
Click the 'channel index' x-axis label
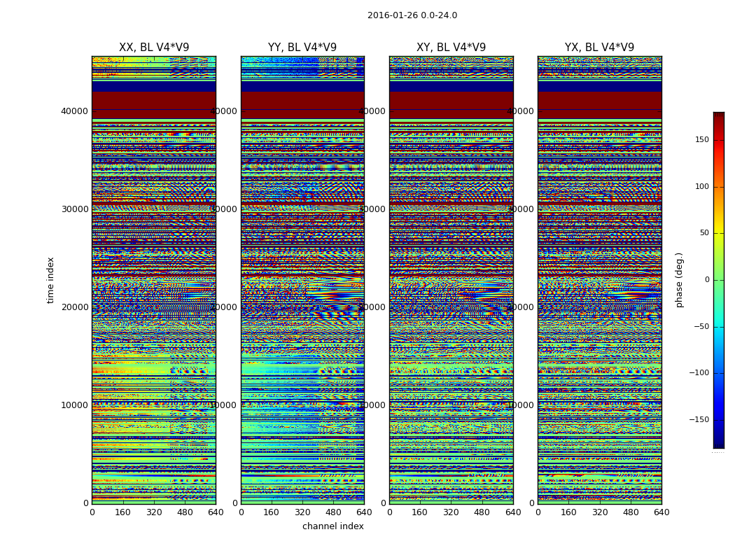332,526
